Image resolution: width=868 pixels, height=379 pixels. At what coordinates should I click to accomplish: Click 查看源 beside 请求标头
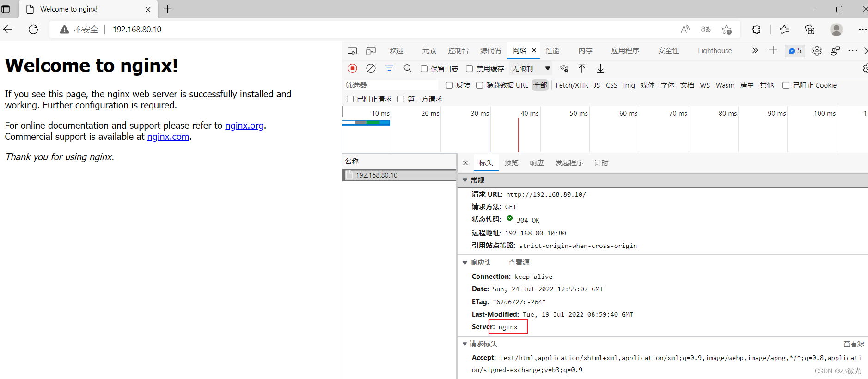(x=854, y=344)
